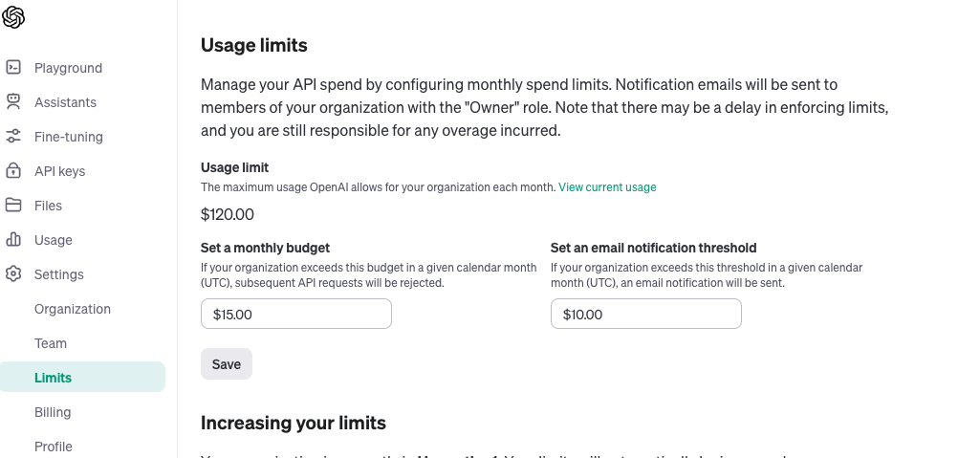Select the Limits sidebar item

coord(54,378)
